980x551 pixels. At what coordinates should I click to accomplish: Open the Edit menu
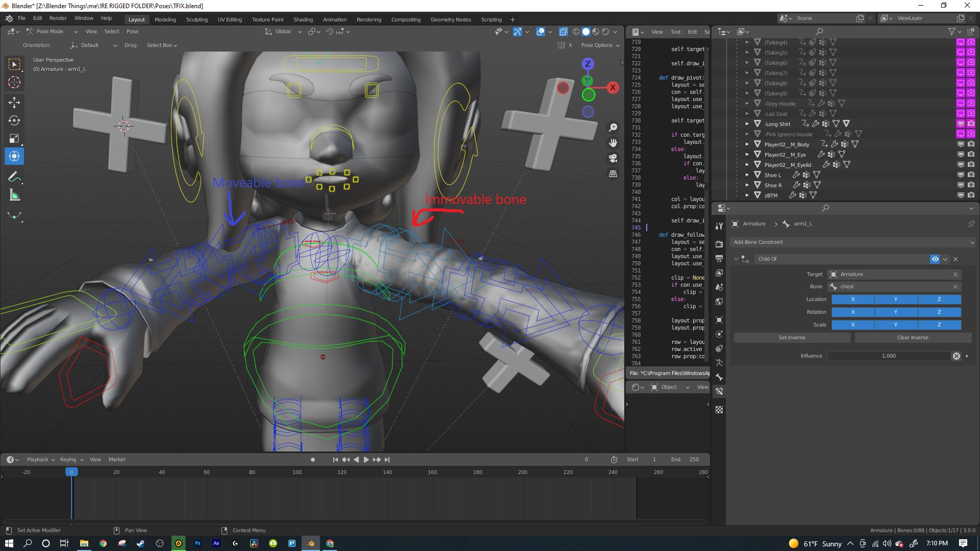tap(38, 18)
